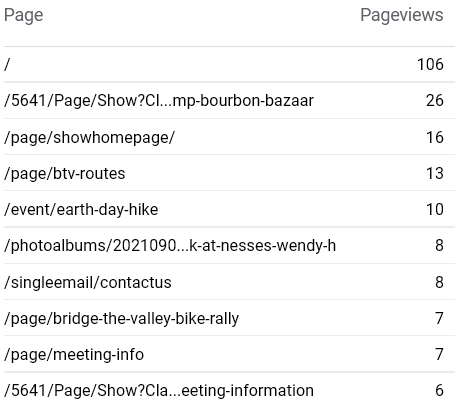Viewport: 455px width, 411px height.
Task: Open the eeting-information page link
Action: click(x=159, y=390)
